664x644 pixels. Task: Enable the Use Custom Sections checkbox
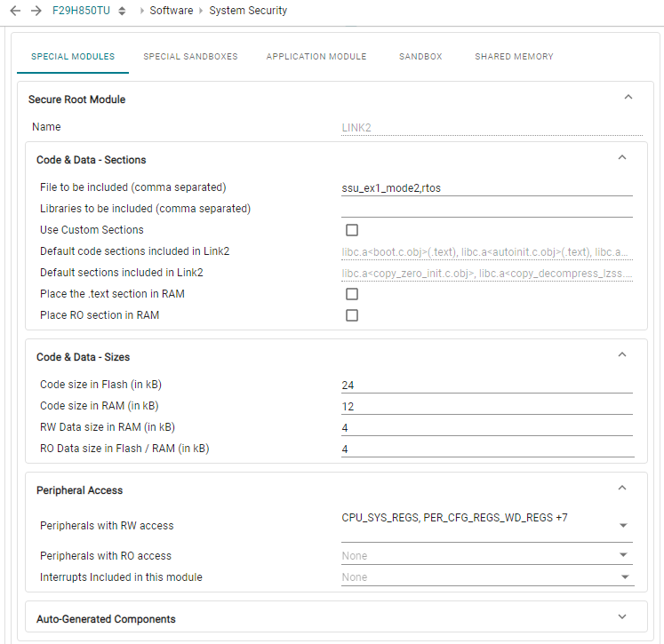click(x=352, y=230)
